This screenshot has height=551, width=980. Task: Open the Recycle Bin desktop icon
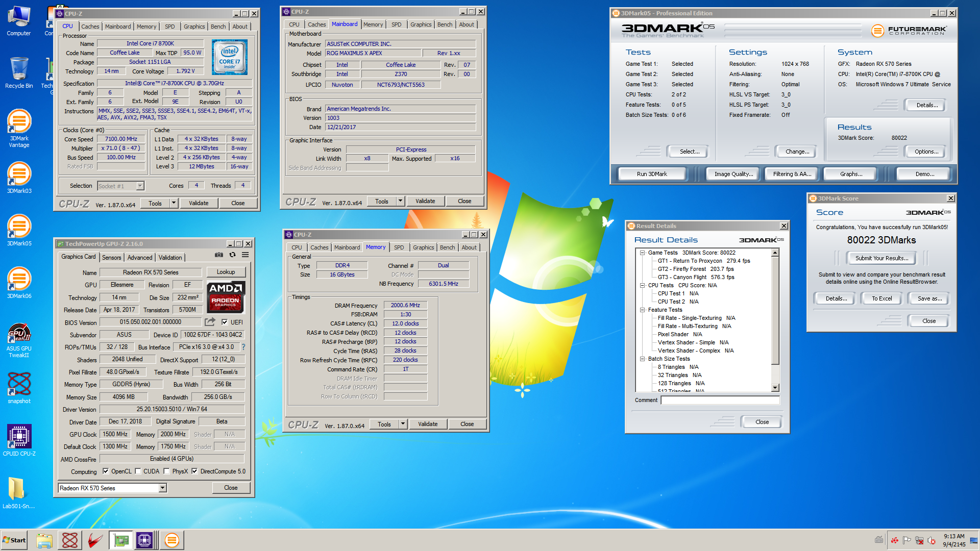click(19, 73)
